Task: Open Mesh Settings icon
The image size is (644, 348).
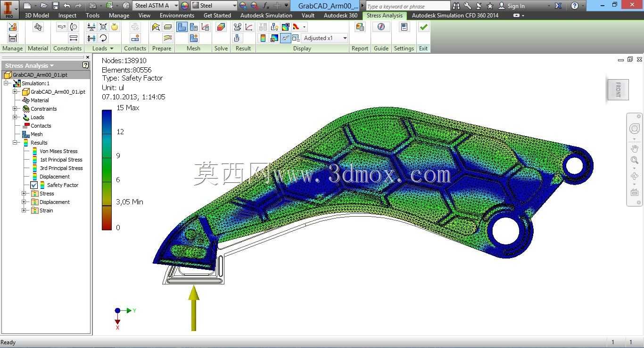Action: point(194,27)
